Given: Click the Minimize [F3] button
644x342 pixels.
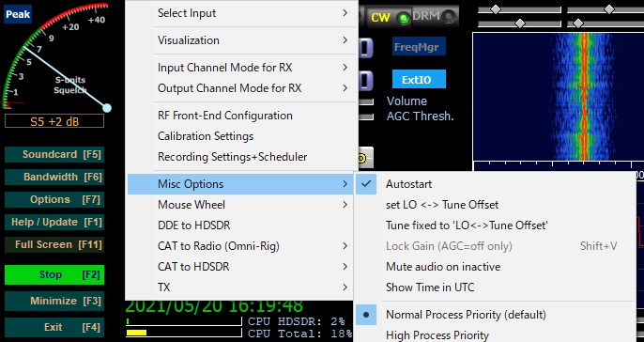Looking at the screenshot, I should tap(54, 301).
